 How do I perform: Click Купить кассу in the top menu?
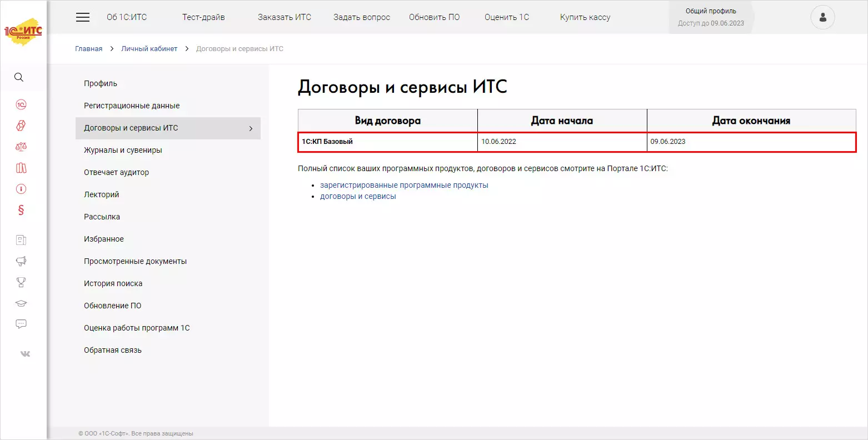click(x=585, y=17)
